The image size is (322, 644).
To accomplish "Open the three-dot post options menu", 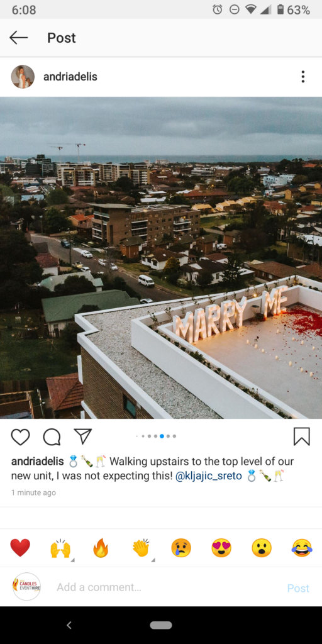I will tap(303, 77).
